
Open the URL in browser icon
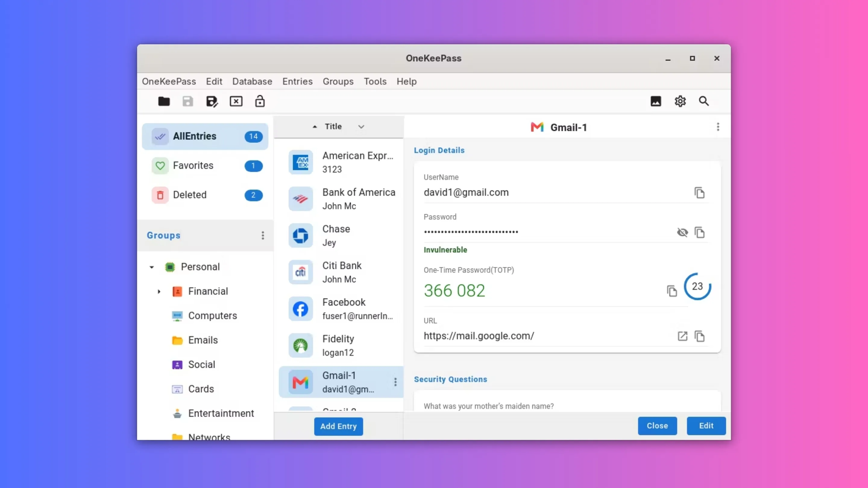point(682,336)
